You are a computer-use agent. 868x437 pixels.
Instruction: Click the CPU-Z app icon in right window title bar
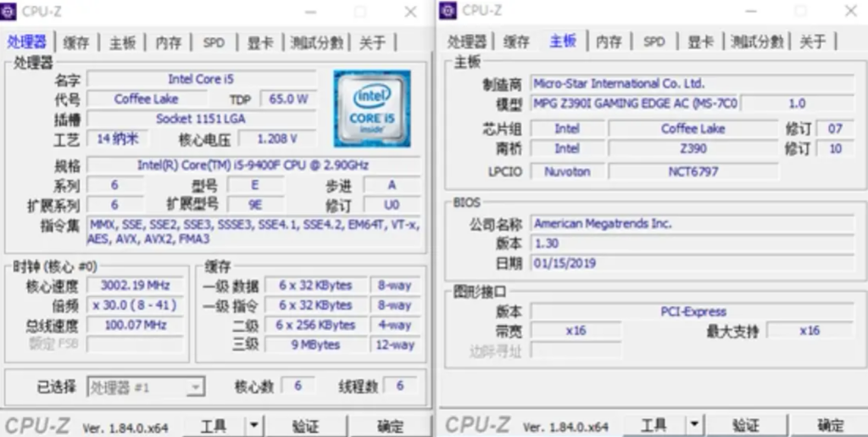click(448, 10)
